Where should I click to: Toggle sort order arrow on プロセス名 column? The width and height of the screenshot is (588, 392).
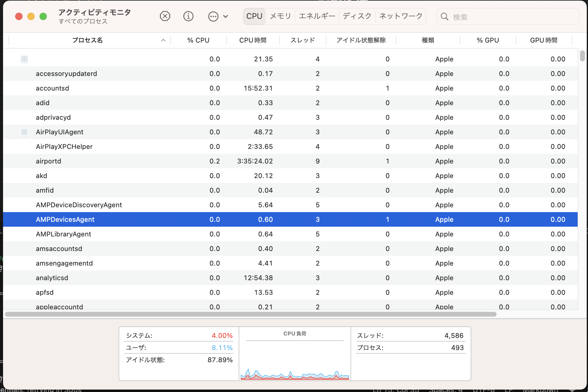(163, 40)
